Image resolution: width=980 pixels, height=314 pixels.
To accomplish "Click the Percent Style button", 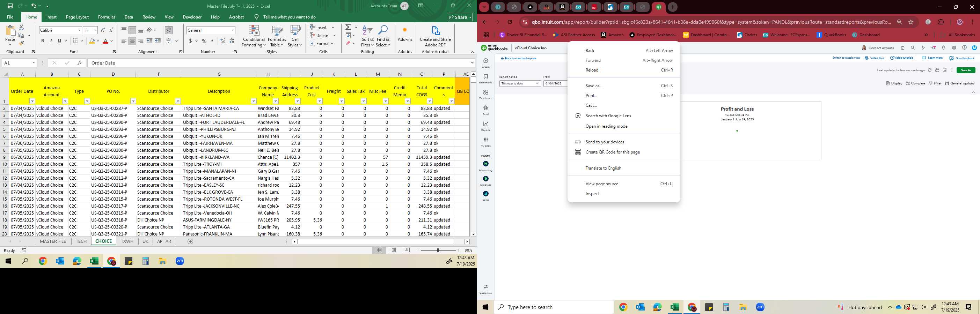I will coord(204,41).
